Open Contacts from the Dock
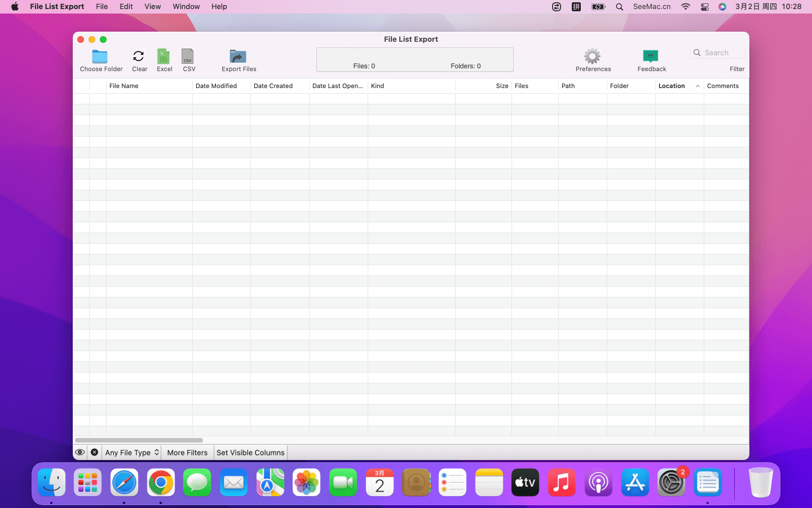The image size is (812, 508). point(416,483)
